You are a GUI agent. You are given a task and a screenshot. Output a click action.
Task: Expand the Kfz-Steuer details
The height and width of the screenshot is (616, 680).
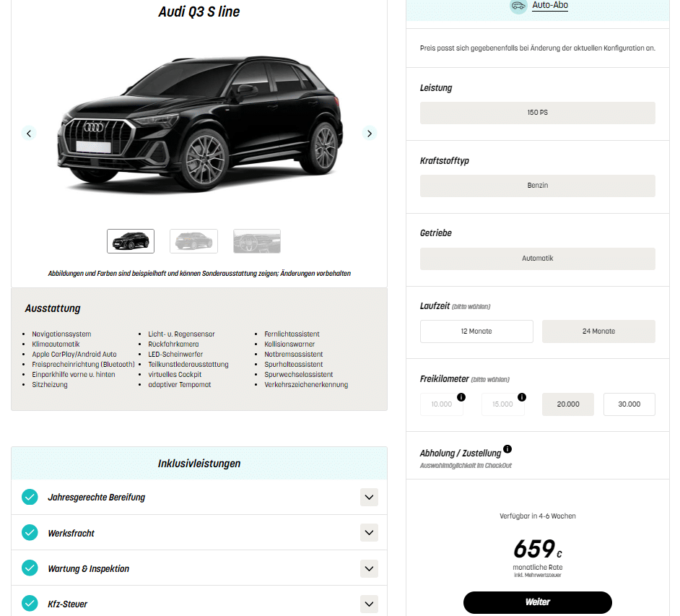click(369, 604)
